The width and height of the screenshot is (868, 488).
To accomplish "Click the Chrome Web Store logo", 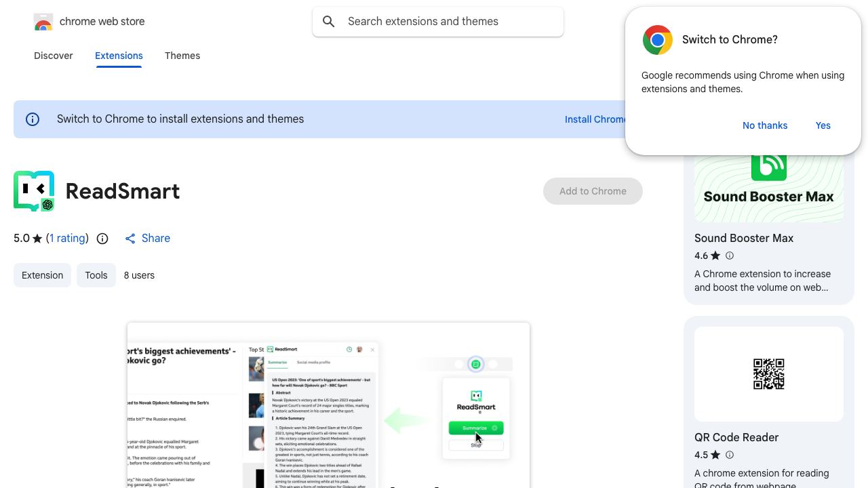I will 43,22.
